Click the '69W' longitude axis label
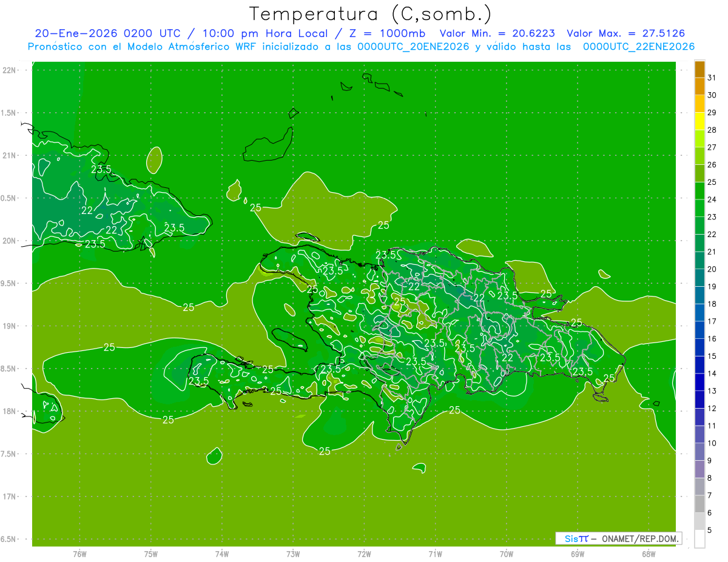Screen dimensions: 728x562 point(578,554)
